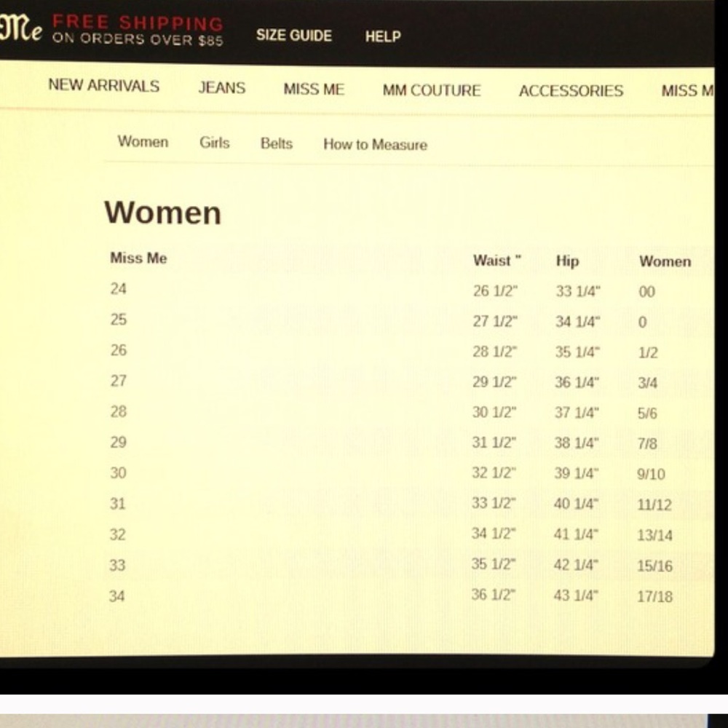Click waist value 33 1/2"
This screenshot has width=728, height=728.
pos(494,503)
